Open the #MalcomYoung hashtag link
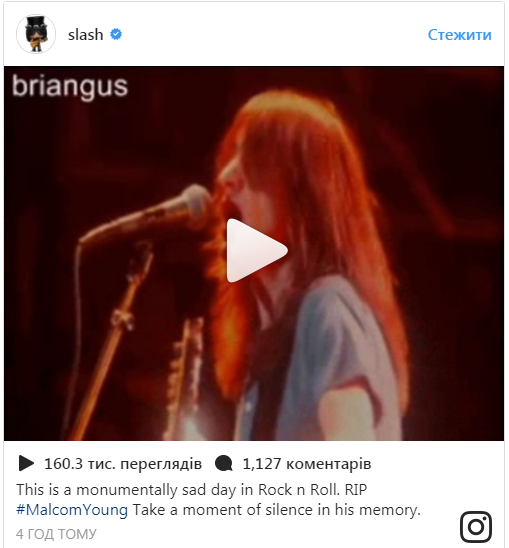The height and width of the screenshot is (548, 509). [x=72, y=510]
